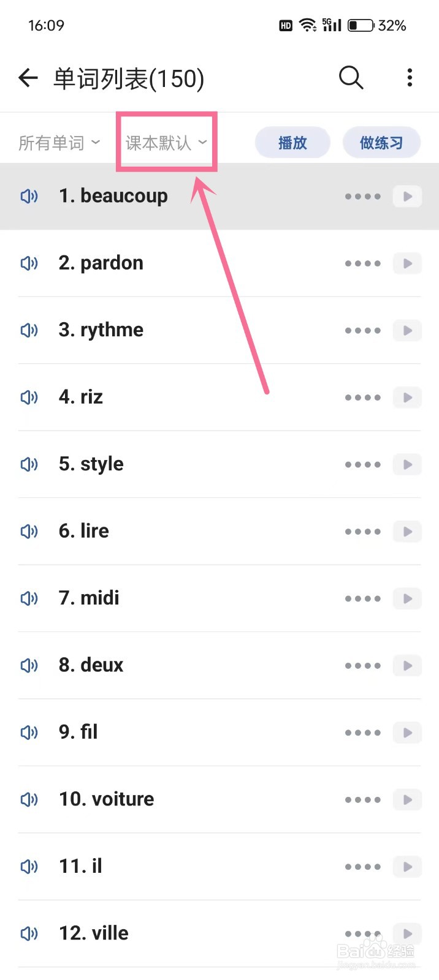Tap mastery dots for pardon
This screenshot has width=439, height=980.
point(362,263)
